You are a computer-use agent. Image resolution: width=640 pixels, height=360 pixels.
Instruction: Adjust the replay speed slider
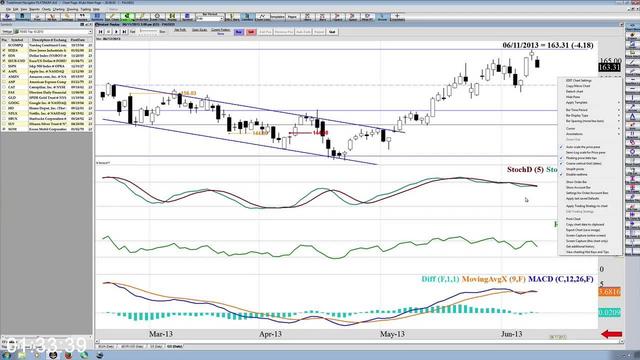point(149,31)
